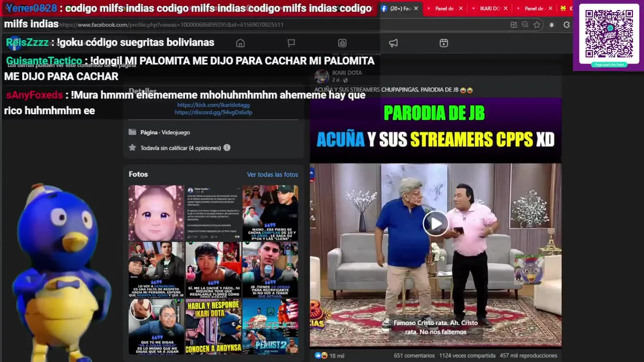Close the (20+) Facebook tab

(416, 9)
